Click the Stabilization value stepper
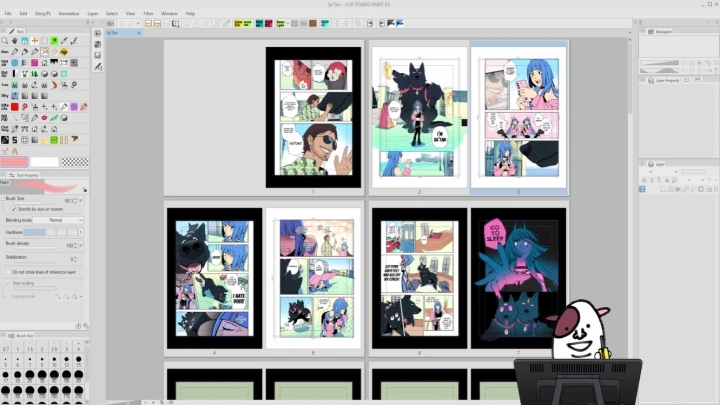720x405 pixels. (x=75, y=259)
